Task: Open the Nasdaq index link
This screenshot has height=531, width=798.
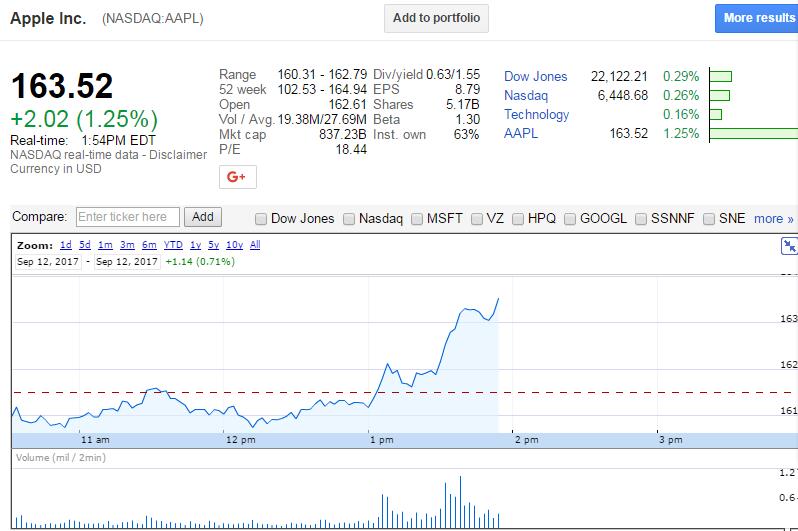Action: tap(526, 96)
